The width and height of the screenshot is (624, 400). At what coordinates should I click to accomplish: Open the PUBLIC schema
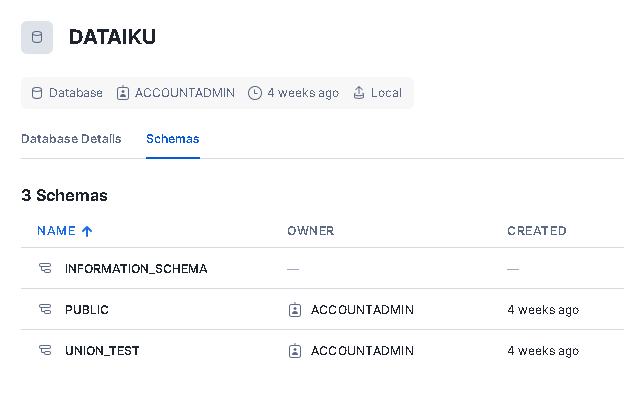coord(87,310)
